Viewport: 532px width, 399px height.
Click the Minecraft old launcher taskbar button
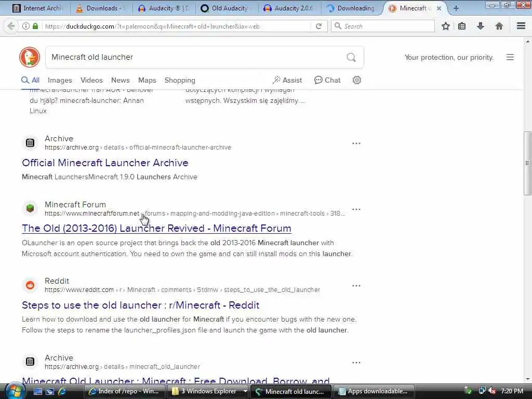click(291, 392)
